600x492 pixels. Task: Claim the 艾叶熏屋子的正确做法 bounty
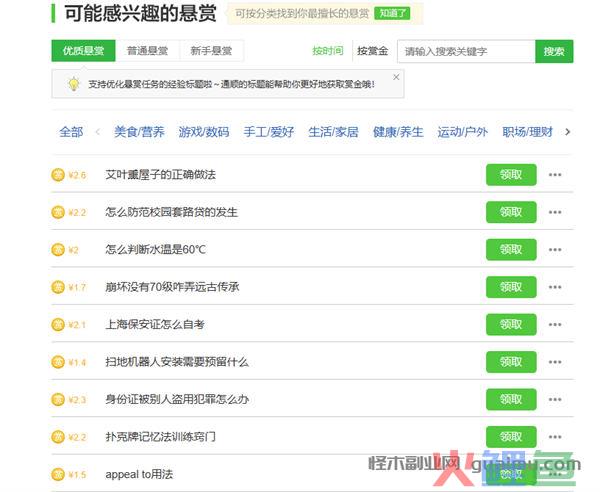click(511, 175)
